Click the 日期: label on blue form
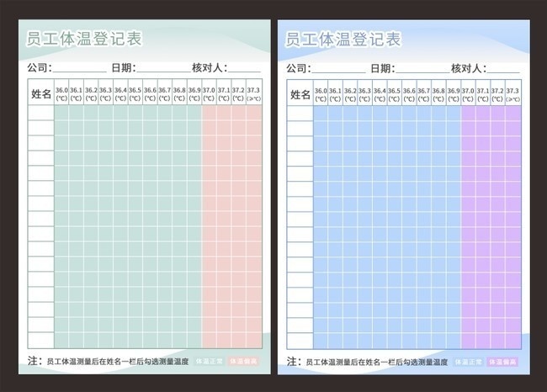 [x=383, y=68]
